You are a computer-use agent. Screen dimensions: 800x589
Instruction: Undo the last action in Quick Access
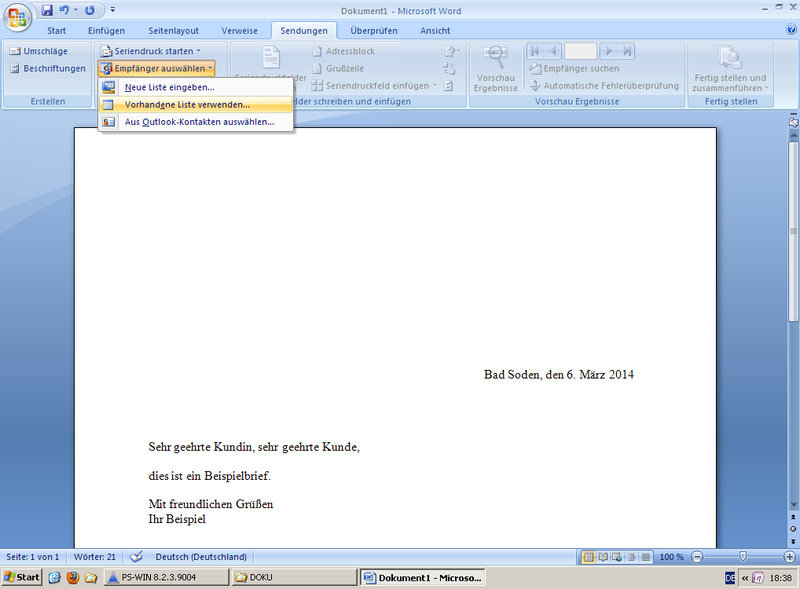click(x=64, y=10)
